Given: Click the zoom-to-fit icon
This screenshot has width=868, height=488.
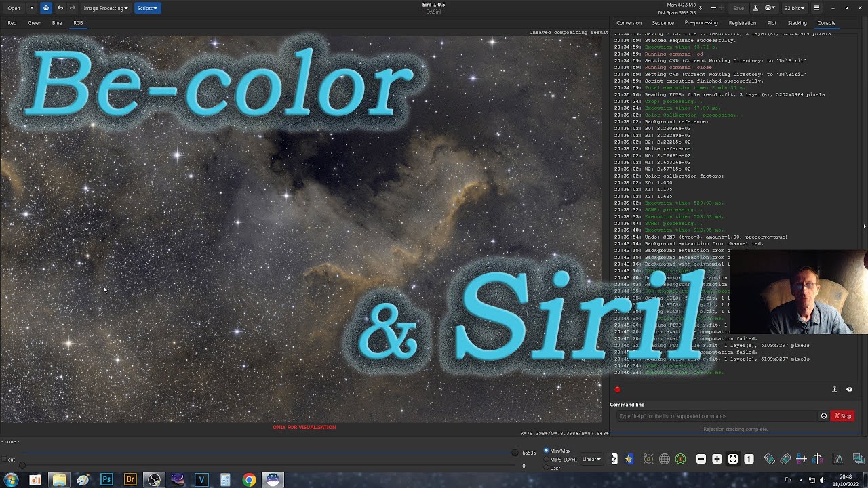Looking at the screenshot, I should coord(733,459).
